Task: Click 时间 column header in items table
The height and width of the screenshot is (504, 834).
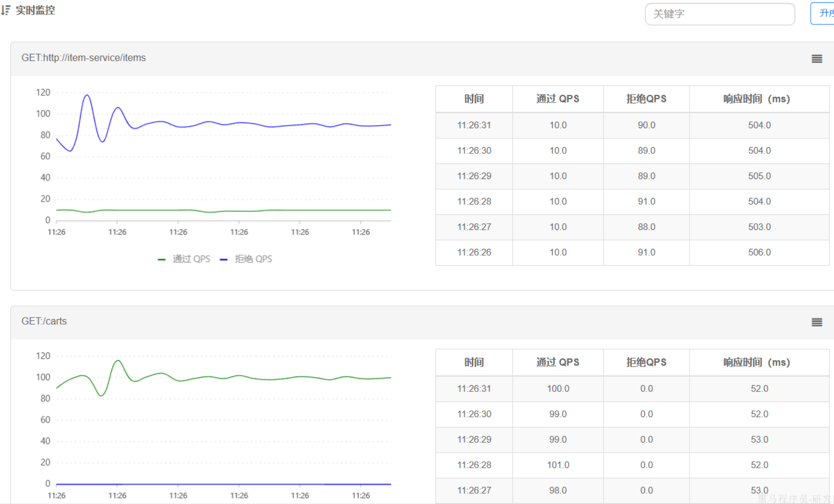Action: (x=474, y=99)
